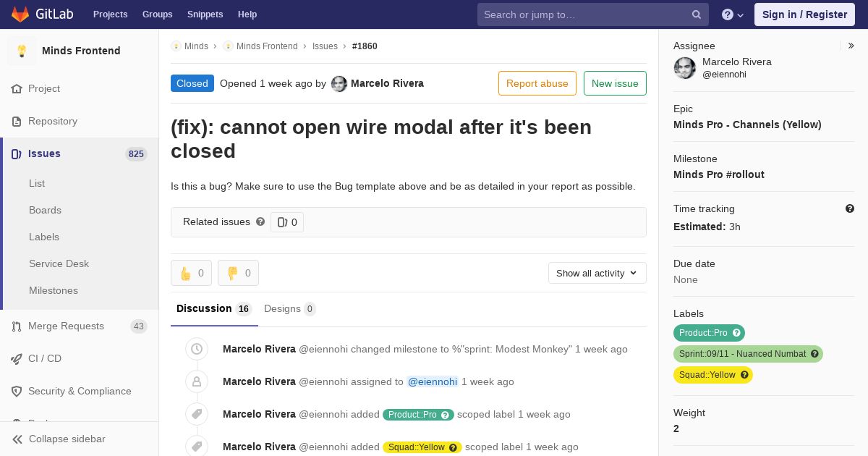This screenshot has height=456, width=868.
Task: Click the Minds Frontend breadcrumb link
Action: 267,46
